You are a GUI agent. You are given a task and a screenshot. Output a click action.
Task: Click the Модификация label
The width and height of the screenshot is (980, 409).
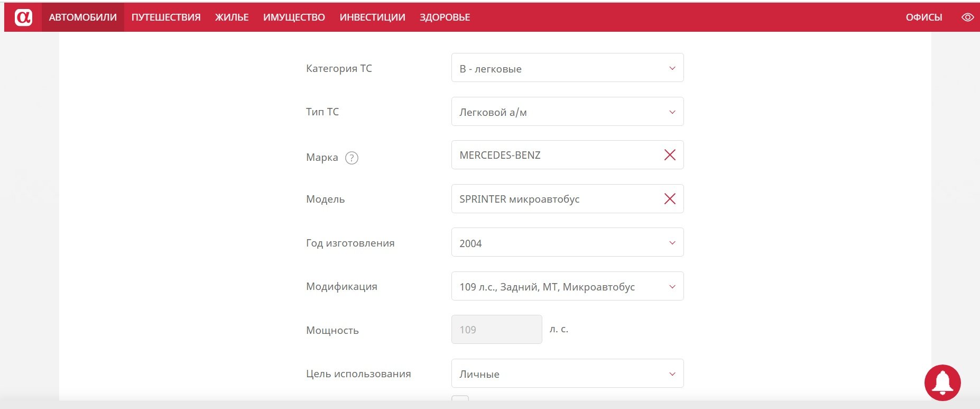pos(341,287)
